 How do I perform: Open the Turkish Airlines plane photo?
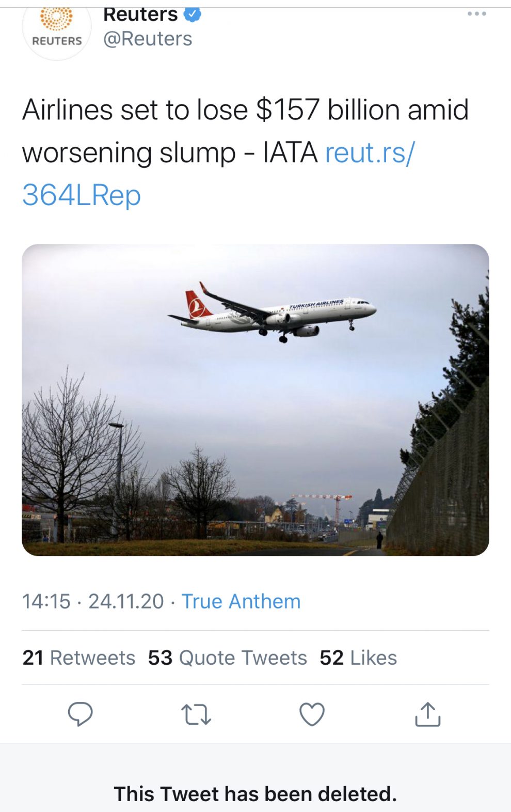click(255, 400)
